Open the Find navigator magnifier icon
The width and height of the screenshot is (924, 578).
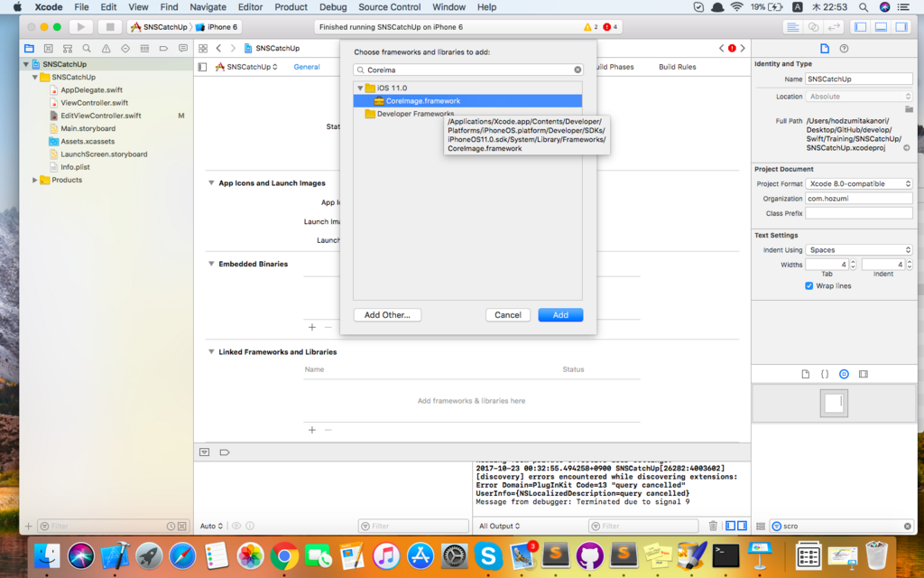click(x=87, y=49)
